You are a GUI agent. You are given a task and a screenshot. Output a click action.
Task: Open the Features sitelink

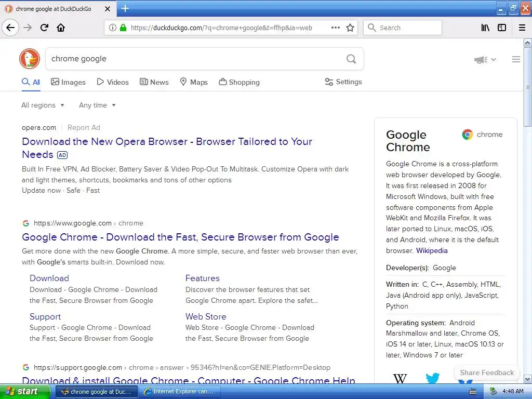(203, 278)
